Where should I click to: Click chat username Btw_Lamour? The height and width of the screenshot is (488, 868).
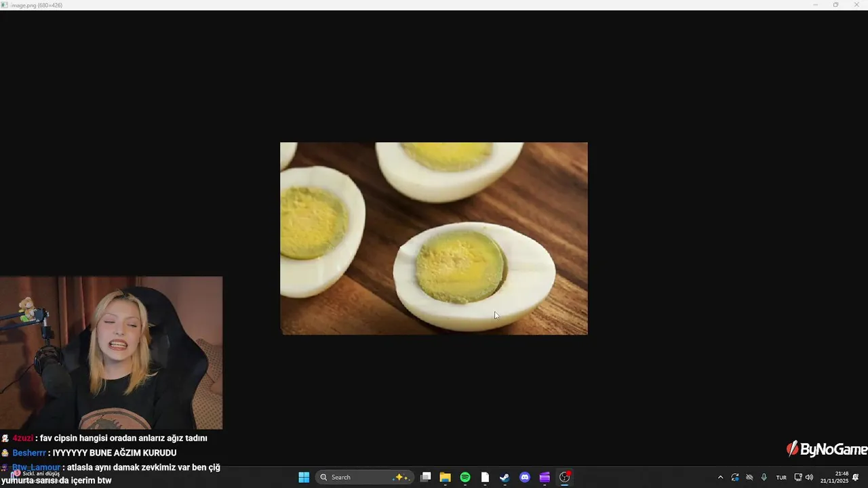36,467
